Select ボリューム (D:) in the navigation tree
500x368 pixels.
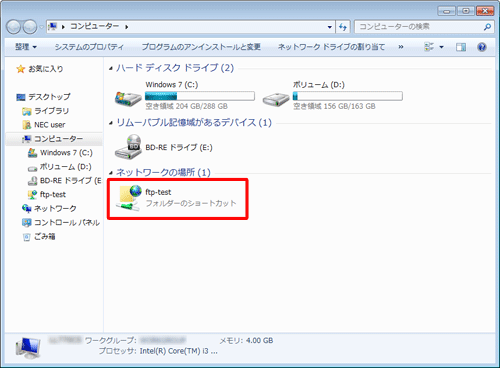[x=66, y=167]
